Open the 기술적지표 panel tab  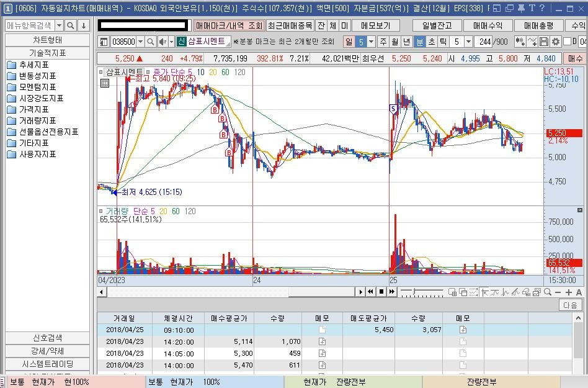pyautogui.click(x=47, y=53)
